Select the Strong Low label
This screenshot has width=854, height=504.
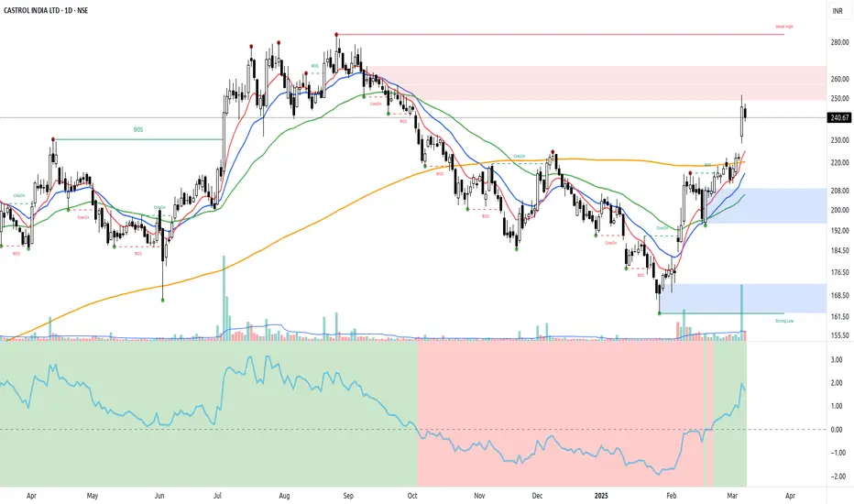784,321
